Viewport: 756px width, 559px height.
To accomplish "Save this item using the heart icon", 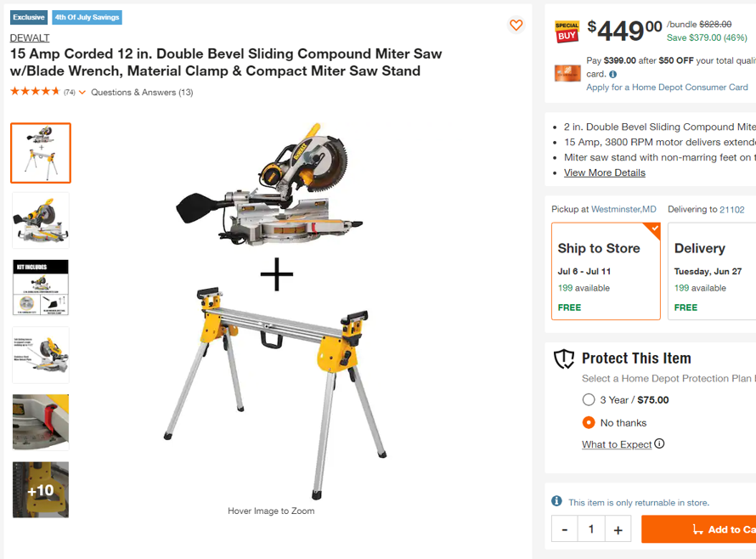I will point(516,25).
